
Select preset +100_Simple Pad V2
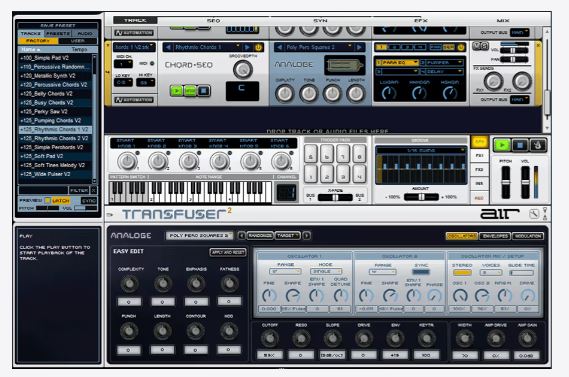tap(55, 58)
